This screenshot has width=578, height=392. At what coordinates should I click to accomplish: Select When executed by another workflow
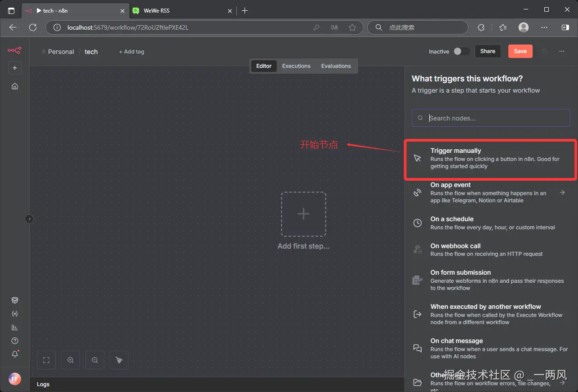point(491,314)
